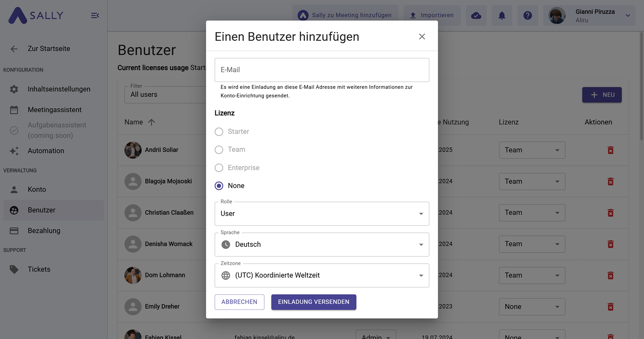Click the Importieren button
The width and height of the screenshot is (644, 339).
(432, 15)
